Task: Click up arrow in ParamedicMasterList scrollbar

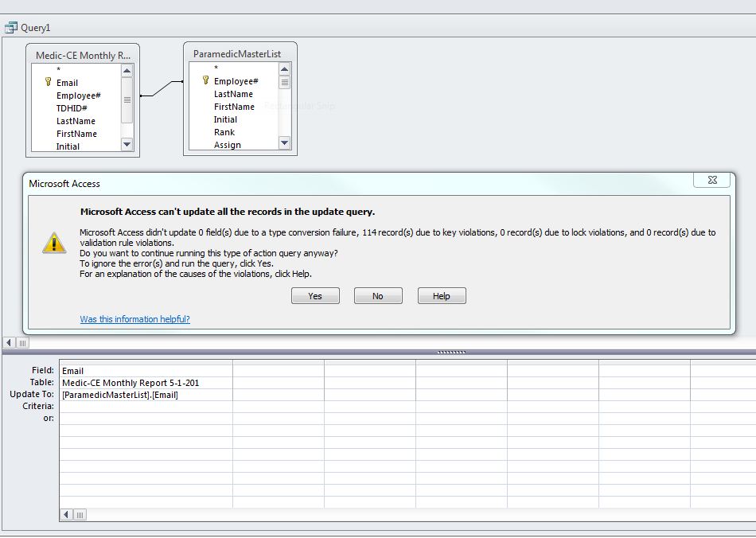Action: tap(284, 69)
